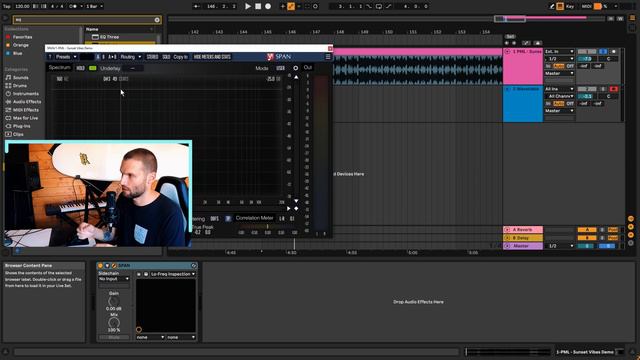This screenshot has height=360, width=640.
Task: Toggle SPAN Hold button
Action: point(80,68)
